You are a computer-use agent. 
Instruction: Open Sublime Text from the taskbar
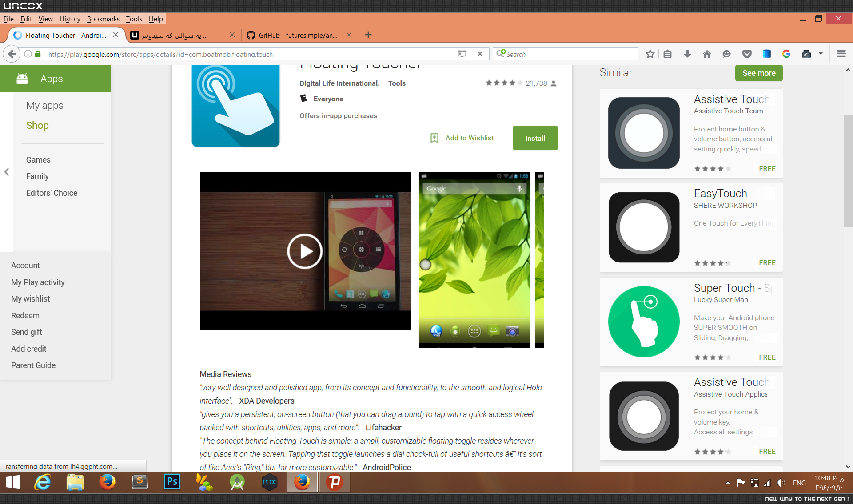[140, 482]
